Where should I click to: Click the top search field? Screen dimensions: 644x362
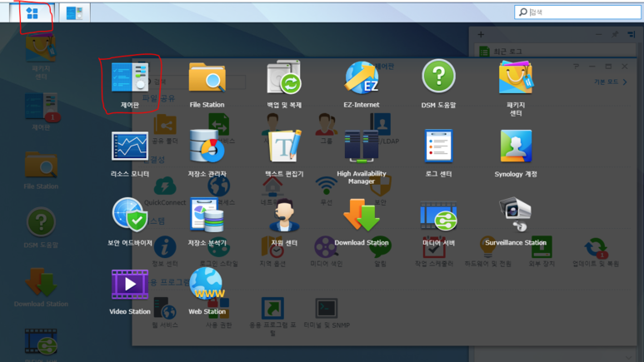point(577,12)
